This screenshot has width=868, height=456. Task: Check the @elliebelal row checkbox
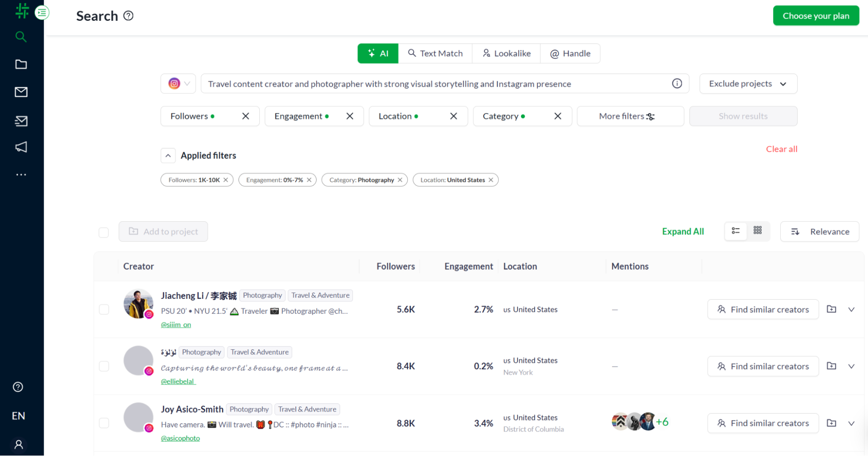pos(104,366)
